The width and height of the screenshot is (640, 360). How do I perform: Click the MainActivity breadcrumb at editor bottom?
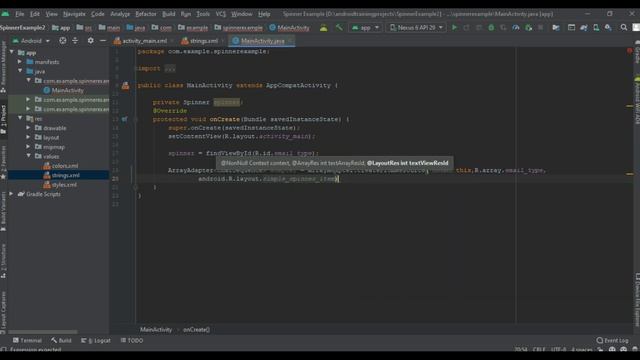[x=156, y=329]
